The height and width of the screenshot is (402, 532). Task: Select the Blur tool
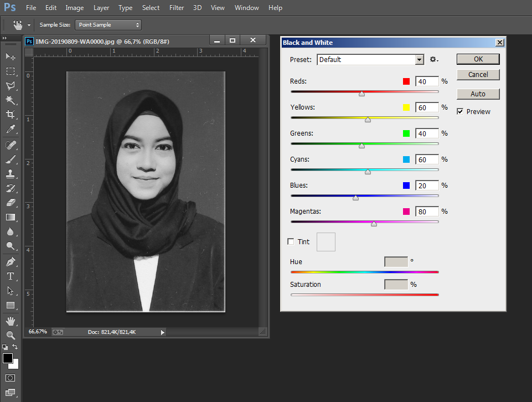tap(11, 231)
